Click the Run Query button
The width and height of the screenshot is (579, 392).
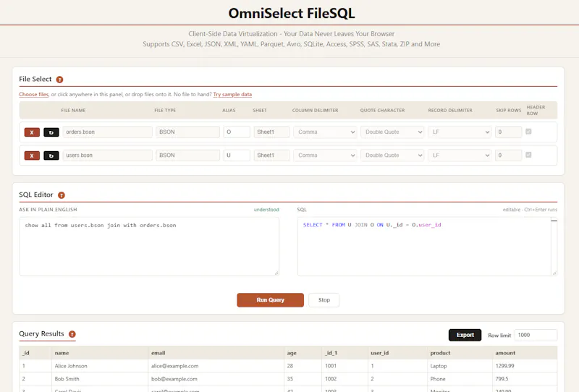[270, 300]
